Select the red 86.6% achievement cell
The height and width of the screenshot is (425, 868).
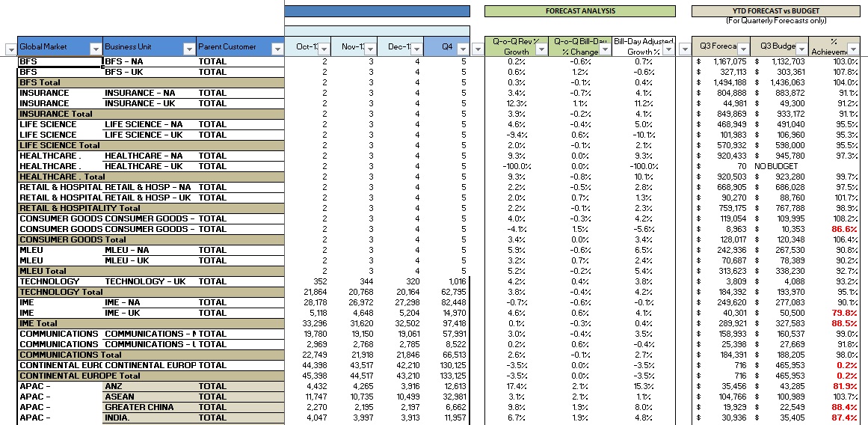pos(835,229)
